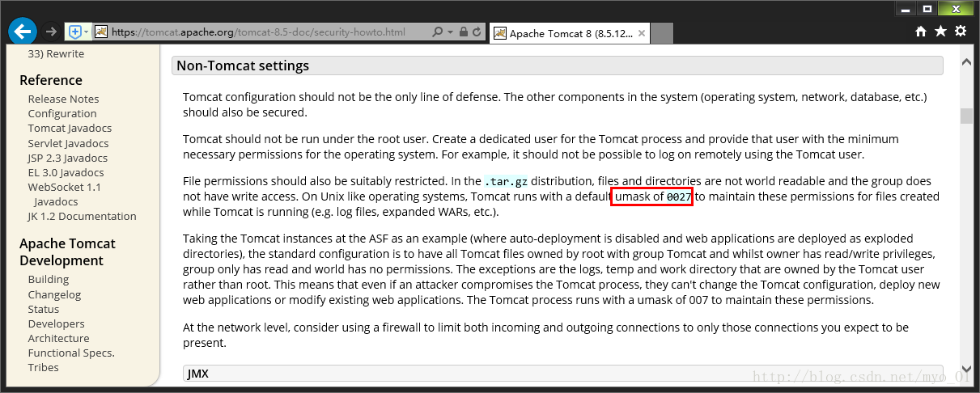The height and width of the screenshot is (393, 980).
Task: Open the Status link in sidebar
Action: [44, 309]
